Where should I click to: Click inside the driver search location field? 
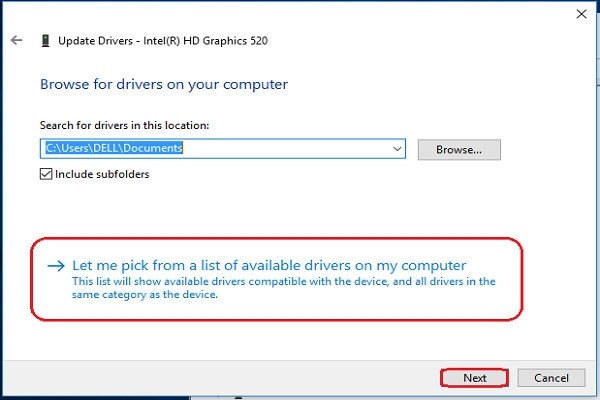[290, 149]
